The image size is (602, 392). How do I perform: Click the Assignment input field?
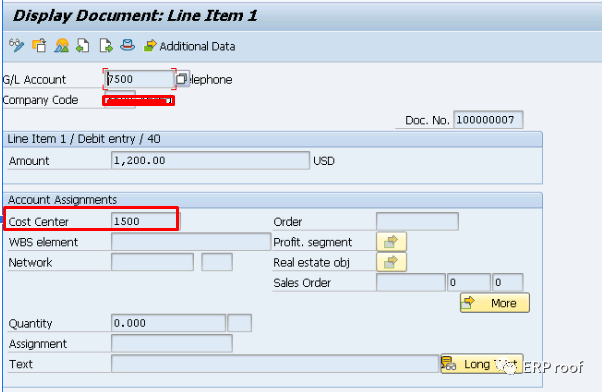pyautogui.click(x=172, y=343)
